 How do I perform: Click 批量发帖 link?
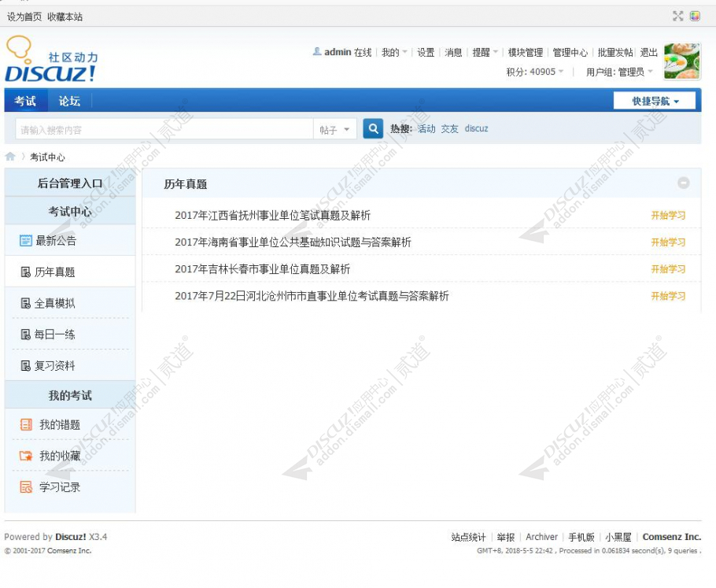click(x=615, y=53)
